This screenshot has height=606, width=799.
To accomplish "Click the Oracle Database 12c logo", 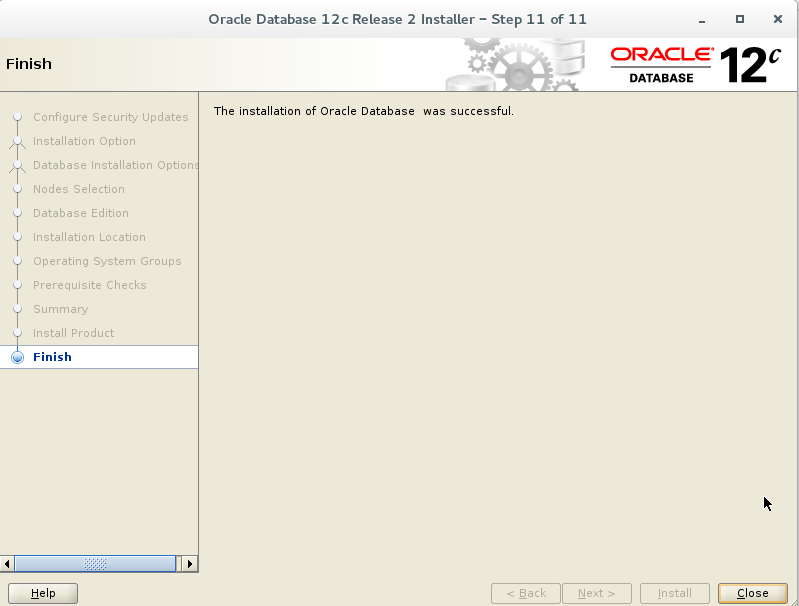I will pos(696,65).
